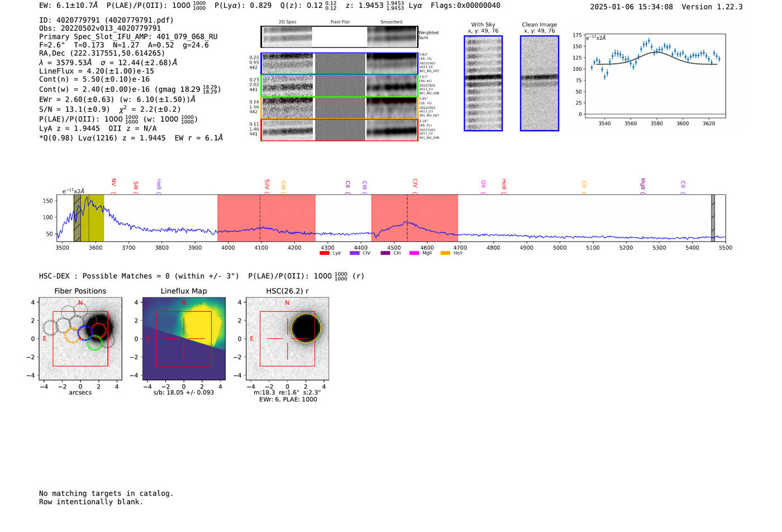Click the ID: 4020779791 (4020779791.pdf) line
Screen dimensions: 782x532
pos(106,20)
